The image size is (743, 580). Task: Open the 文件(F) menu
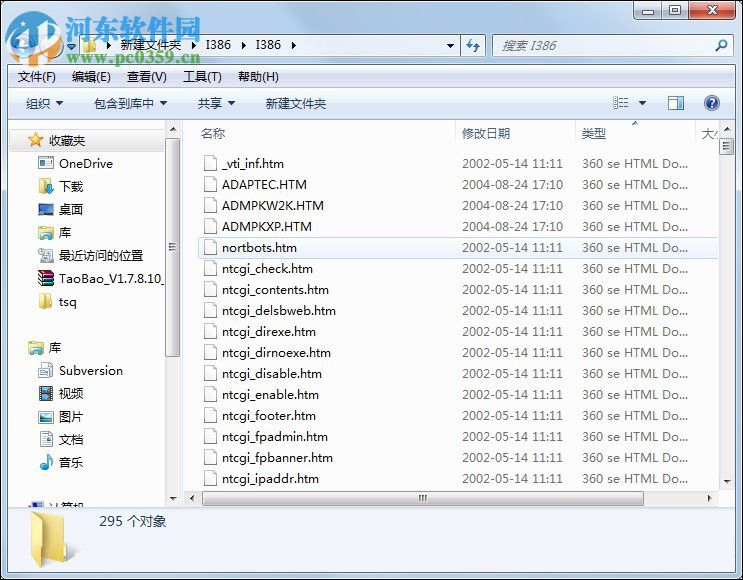pyautogui.click(x=36, y=77)
